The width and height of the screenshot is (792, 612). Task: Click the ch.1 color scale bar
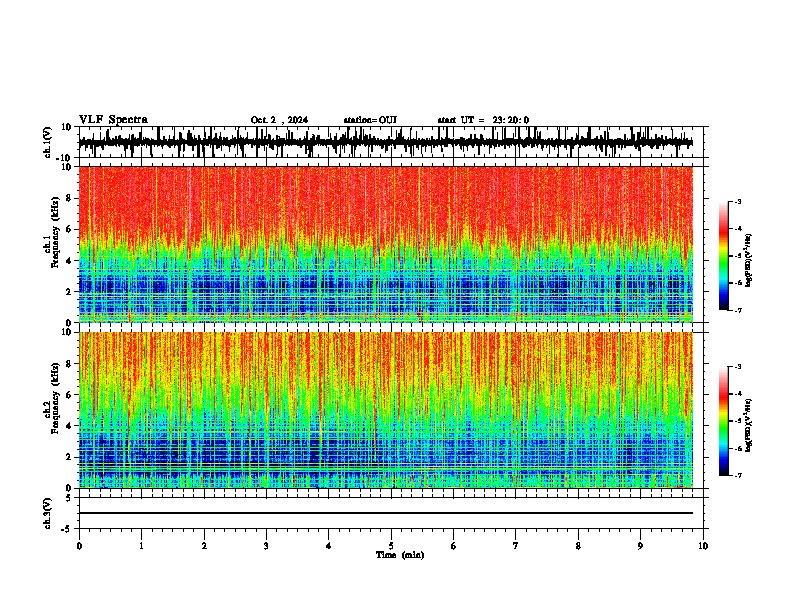[x=723, y=256]
